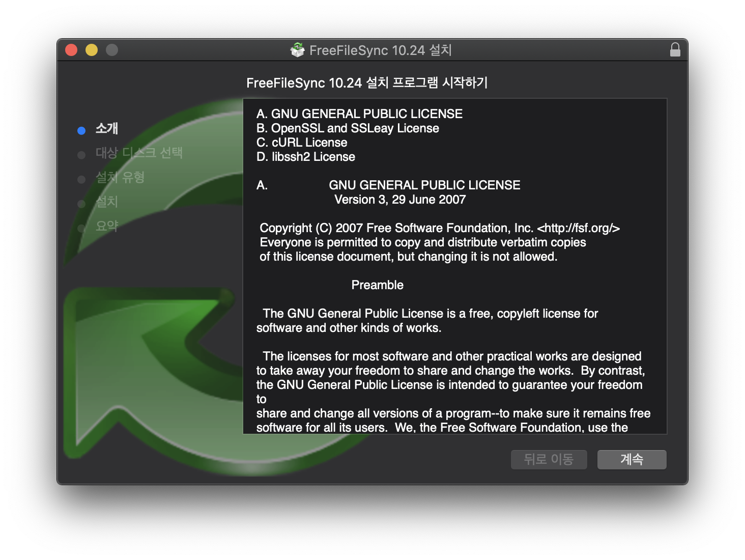Image resolution: width=745 pixels, height=560 pixels.
Task: Click the line B. OpenSSL and SSLeay License
Action: coord(348,128)
